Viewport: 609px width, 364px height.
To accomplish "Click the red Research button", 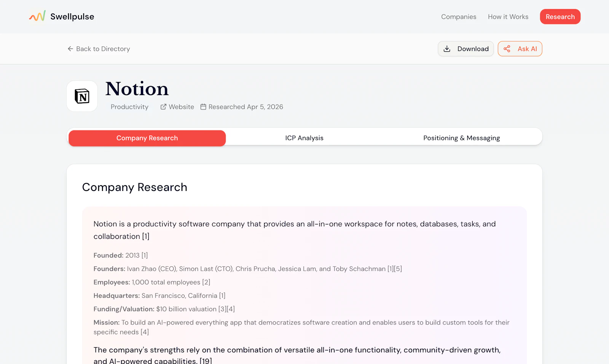I will click(x=560, y=17).
